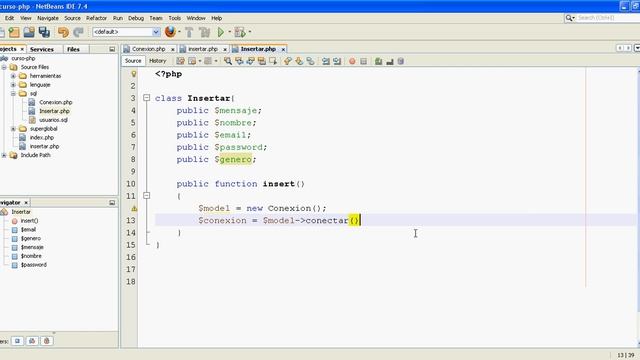
Task: Switch to the Conexion.php editor tab
Action: (148, 49)
